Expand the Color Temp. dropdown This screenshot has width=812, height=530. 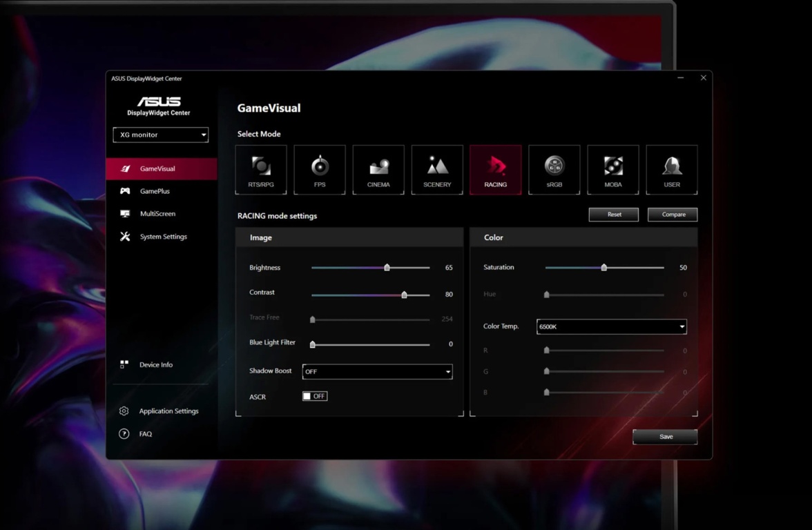coord(610,326)
